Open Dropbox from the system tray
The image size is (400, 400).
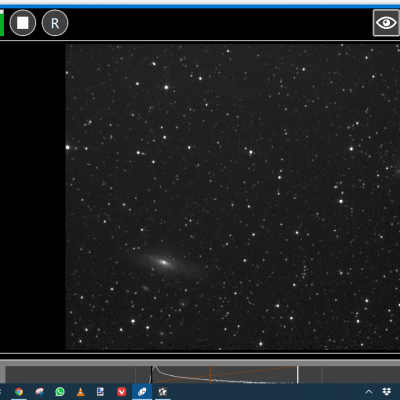(387, 392)
